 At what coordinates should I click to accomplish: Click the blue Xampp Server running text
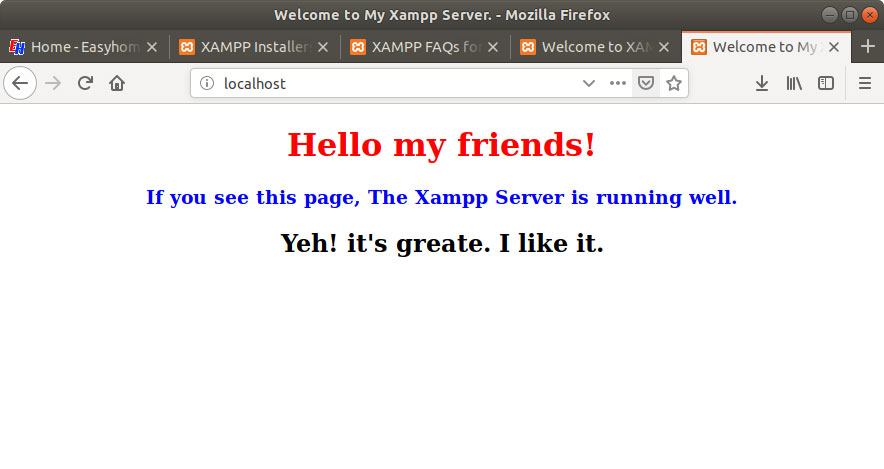click(x=441, y=197)
